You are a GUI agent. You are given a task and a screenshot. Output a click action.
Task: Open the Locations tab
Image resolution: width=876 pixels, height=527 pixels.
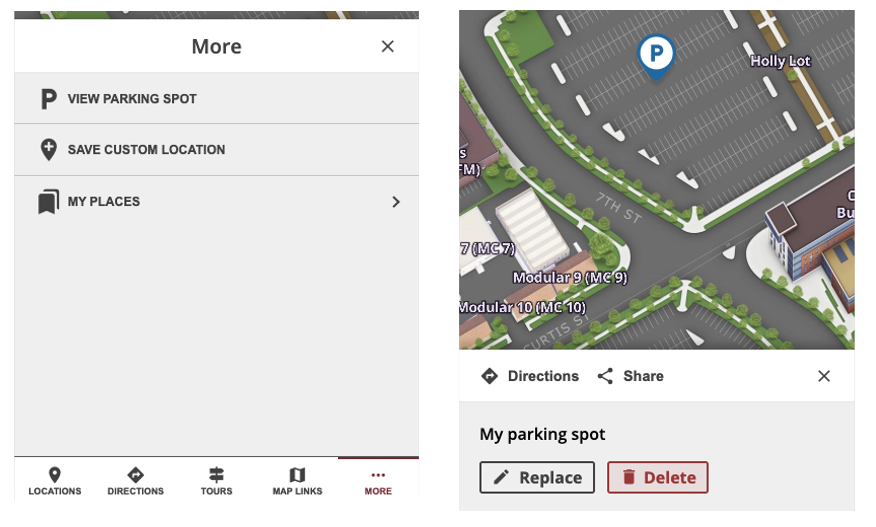click(x=55, y=481)
